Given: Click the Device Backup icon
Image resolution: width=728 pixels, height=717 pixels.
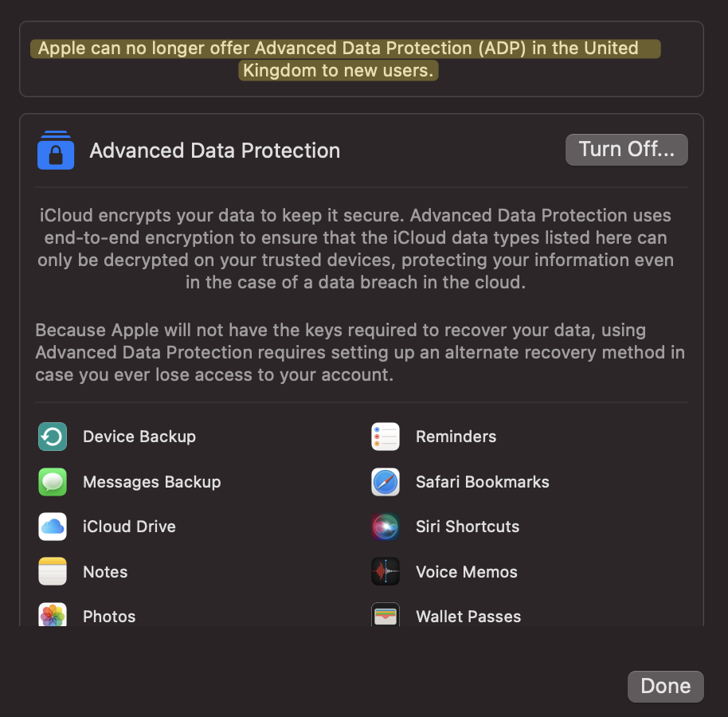Looking at the screenshot, I should 53,437.
